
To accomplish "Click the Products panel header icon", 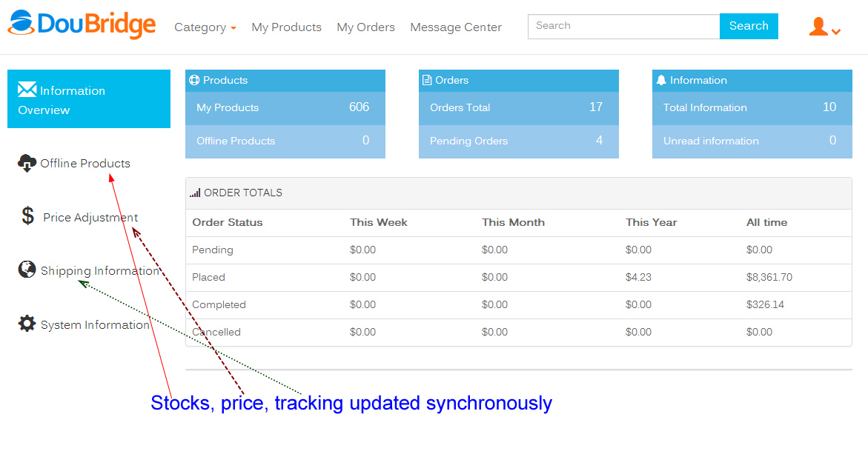I will tap(194, 80).
